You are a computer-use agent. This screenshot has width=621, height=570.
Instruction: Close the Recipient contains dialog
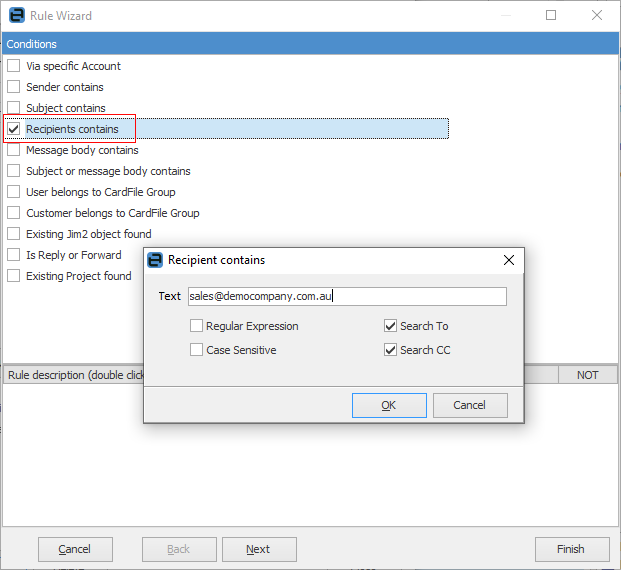point(509,260)
